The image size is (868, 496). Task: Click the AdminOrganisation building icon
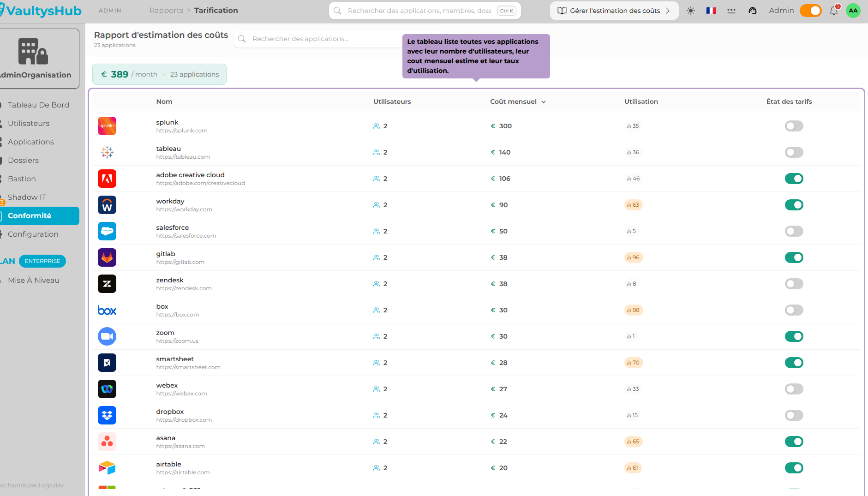coord(33,51)
